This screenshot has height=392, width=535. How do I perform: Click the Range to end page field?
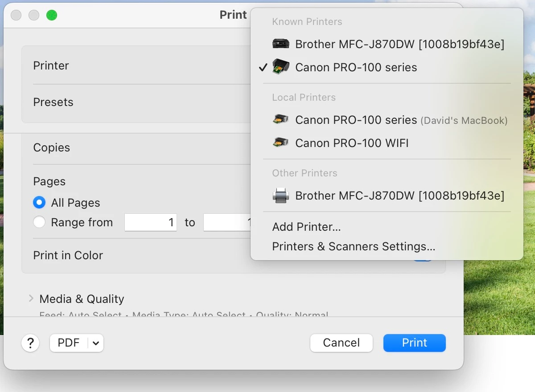227,222
